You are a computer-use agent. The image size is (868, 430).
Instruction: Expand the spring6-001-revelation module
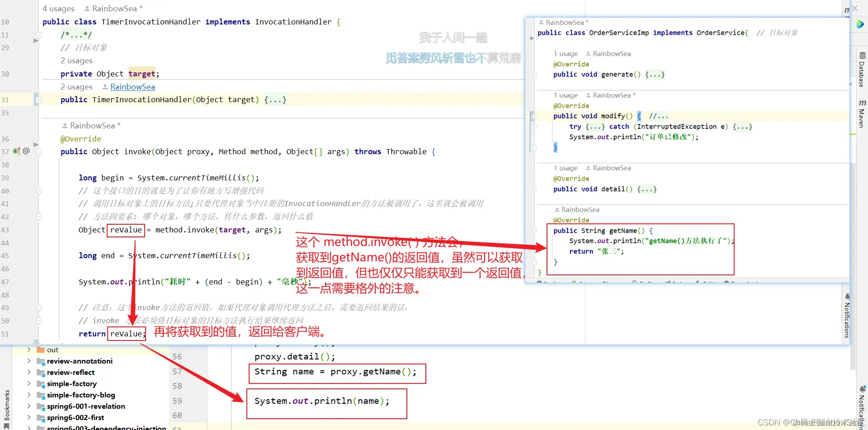point(29,406)
